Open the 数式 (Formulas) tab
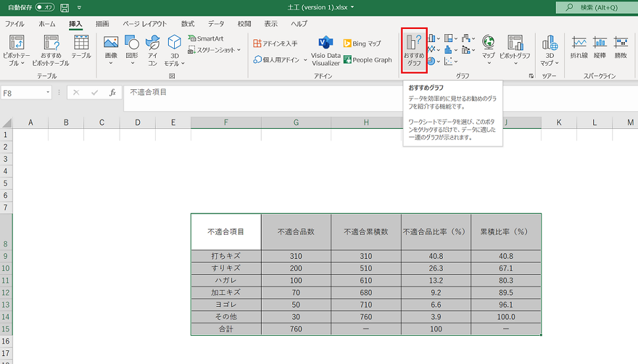The image size is (638, 364). click(x=188, y=24)
